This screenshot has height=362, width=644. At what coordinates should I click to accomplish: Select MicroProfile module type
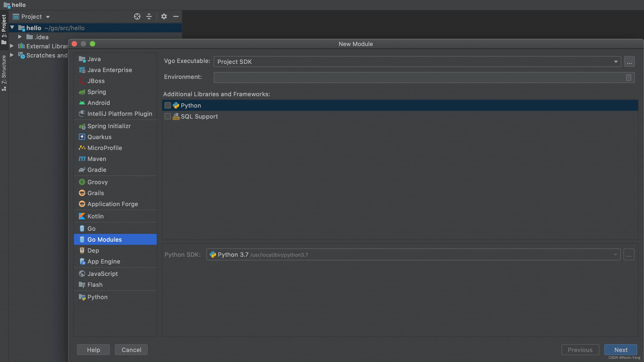(115, 148)
